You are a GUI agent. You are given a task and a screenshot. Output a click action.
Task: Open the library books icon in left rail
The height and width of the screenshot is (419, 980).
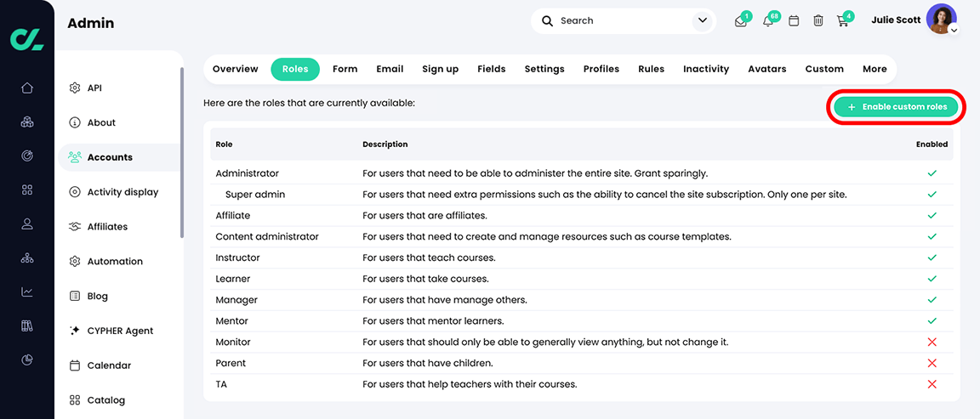point(27,326)
